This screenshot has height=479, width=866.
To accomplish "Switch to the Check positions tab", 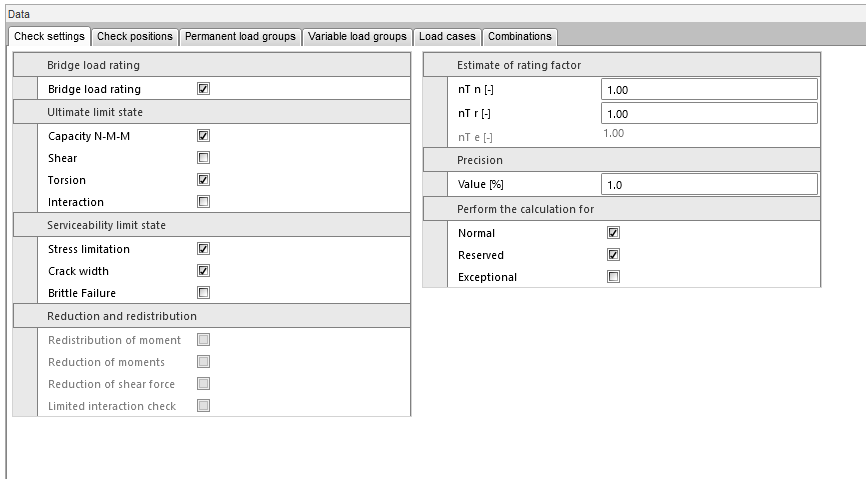I will click(x=135, y=37).
